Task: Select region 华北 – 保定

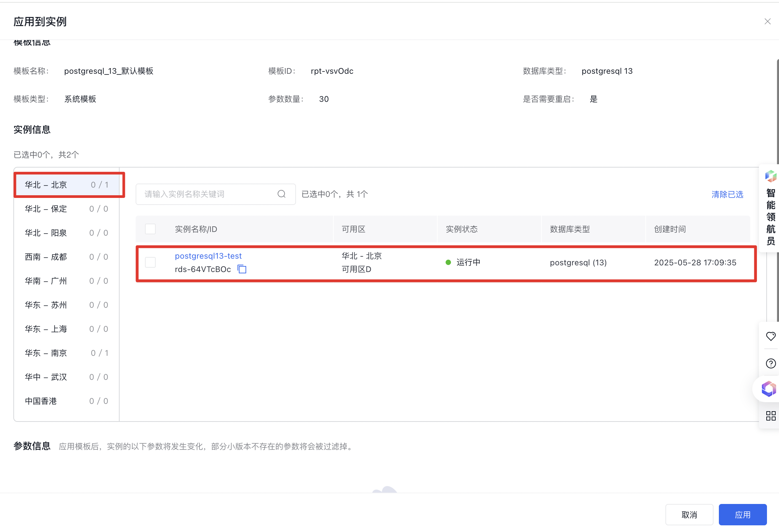Action: [66, 209]
